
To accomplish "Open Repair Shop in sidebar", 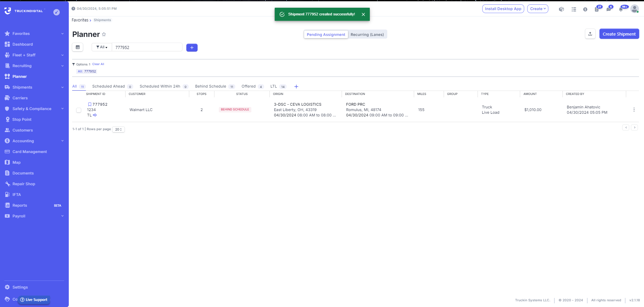I will [23, 184].
